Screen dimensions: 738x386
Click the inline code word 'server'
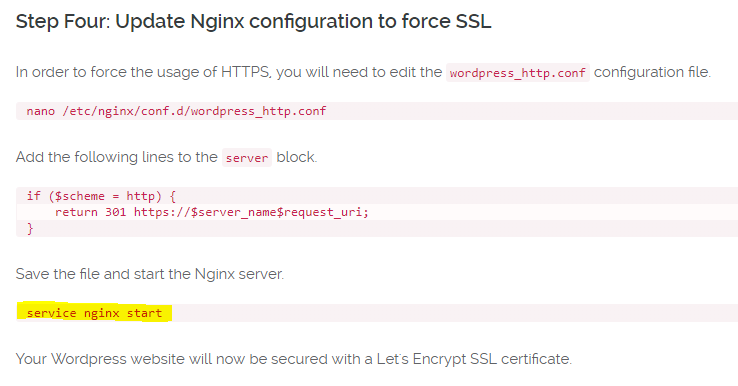pos(247,158)
